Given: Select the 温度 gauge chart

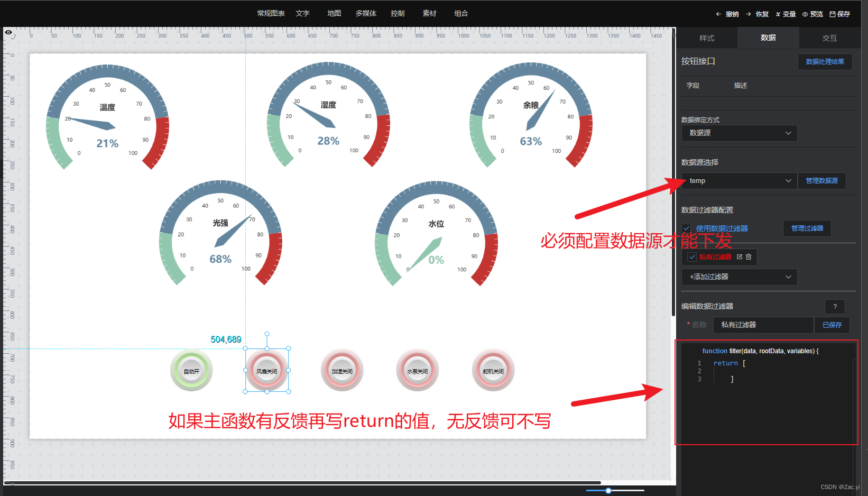Looking at the screenshot, I should [x=108, y=117].
